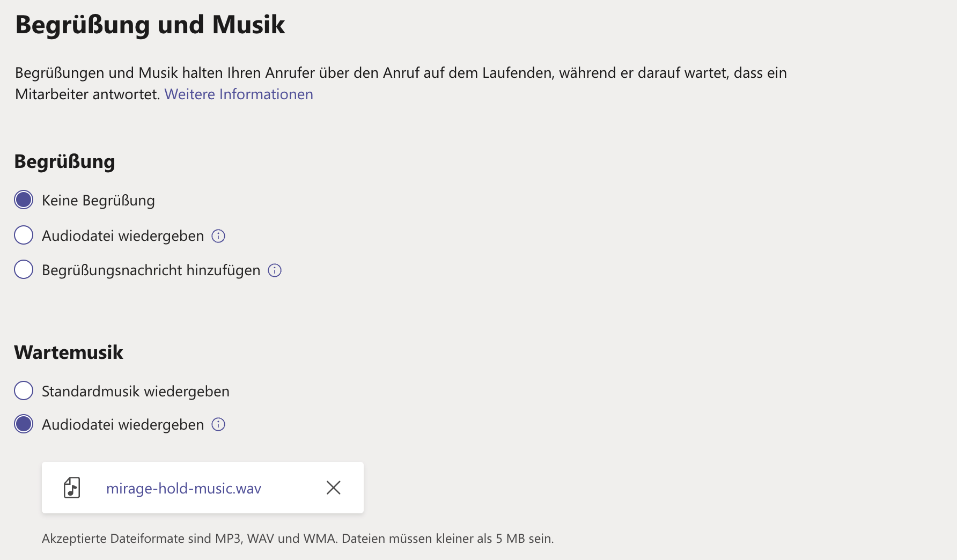Select Audiodatei wiedergeben radio under Wartemusik
957x560 pixels.
[24, 424]
